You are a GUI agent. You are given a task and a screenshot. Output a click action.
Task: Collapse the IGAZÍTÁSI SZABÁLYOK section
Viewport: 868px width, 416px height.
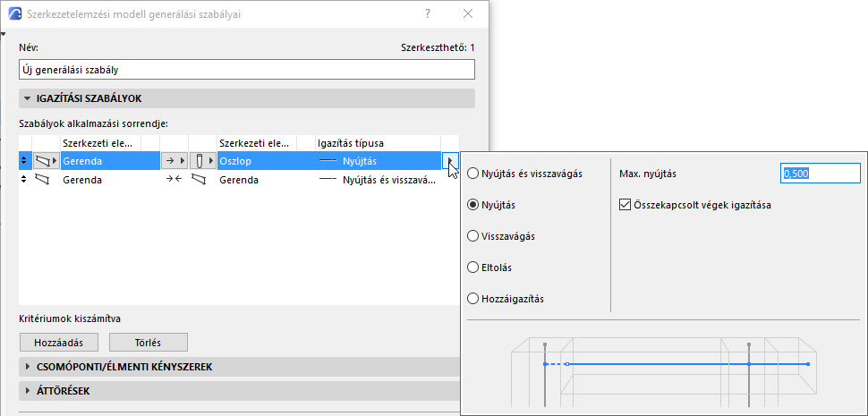27,98
